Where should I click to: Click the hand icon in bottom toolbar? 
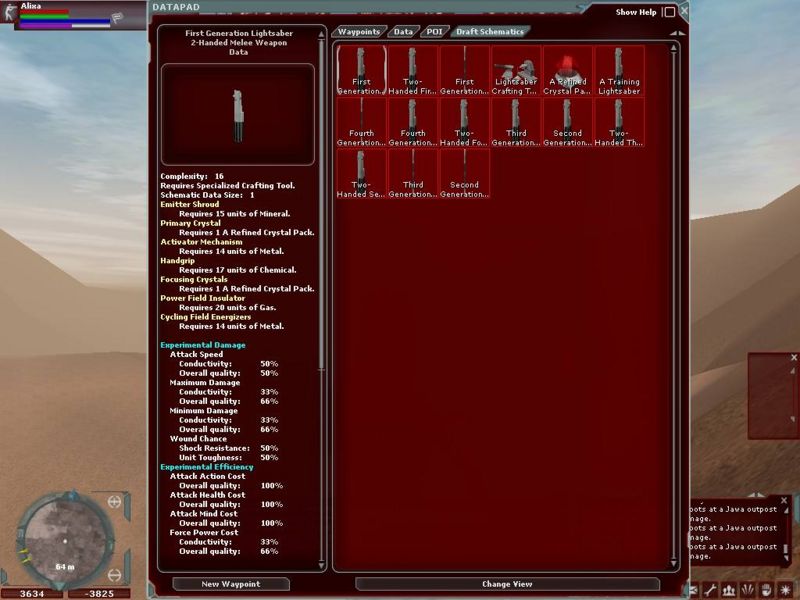tap(765, 589)
